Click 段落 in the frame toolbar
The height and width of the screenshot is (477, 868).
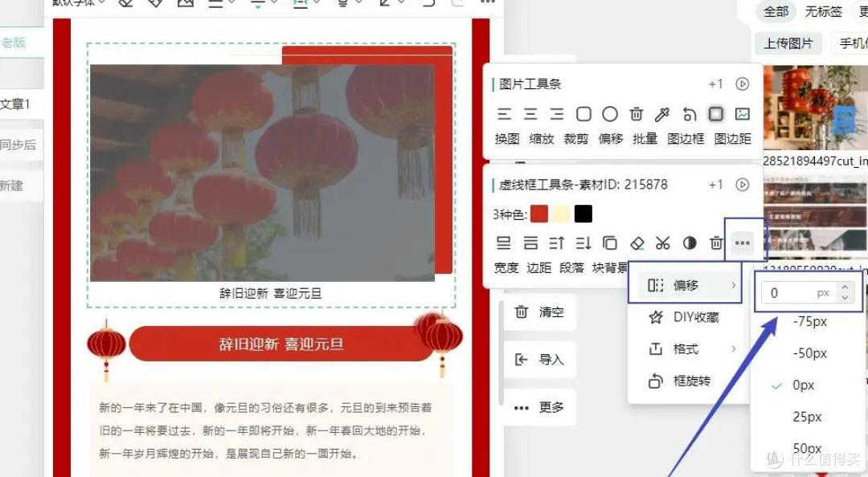(x=572, y=268)
